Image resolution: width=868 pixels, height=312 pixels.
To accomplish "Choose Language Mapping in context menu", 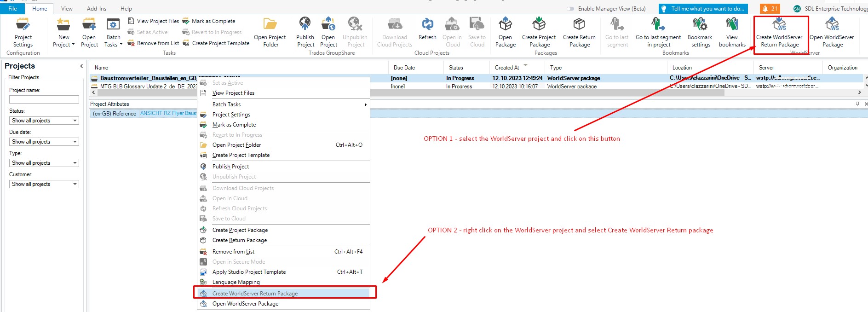I will coord(284,282).
